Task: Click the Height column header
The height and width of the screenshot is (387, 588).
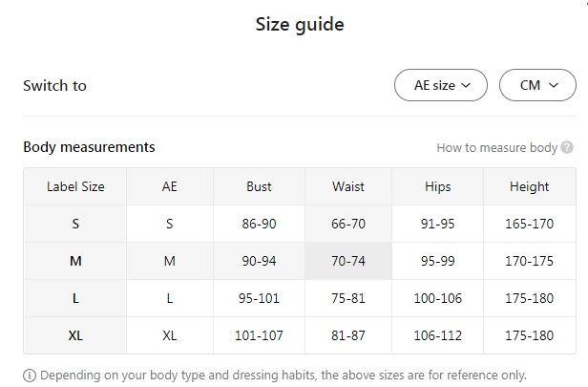Action: coord(529,186)
